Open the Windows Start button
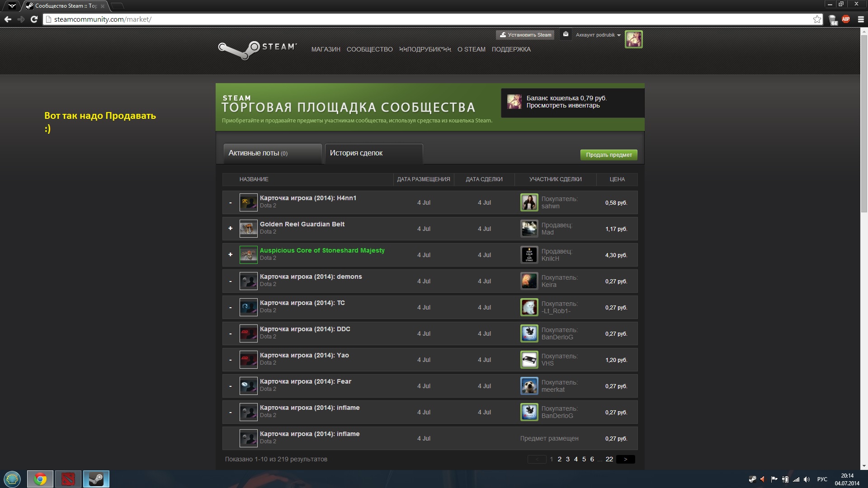Image resolution: width=868 pixels, height=488 pixels. coord(12,479)
